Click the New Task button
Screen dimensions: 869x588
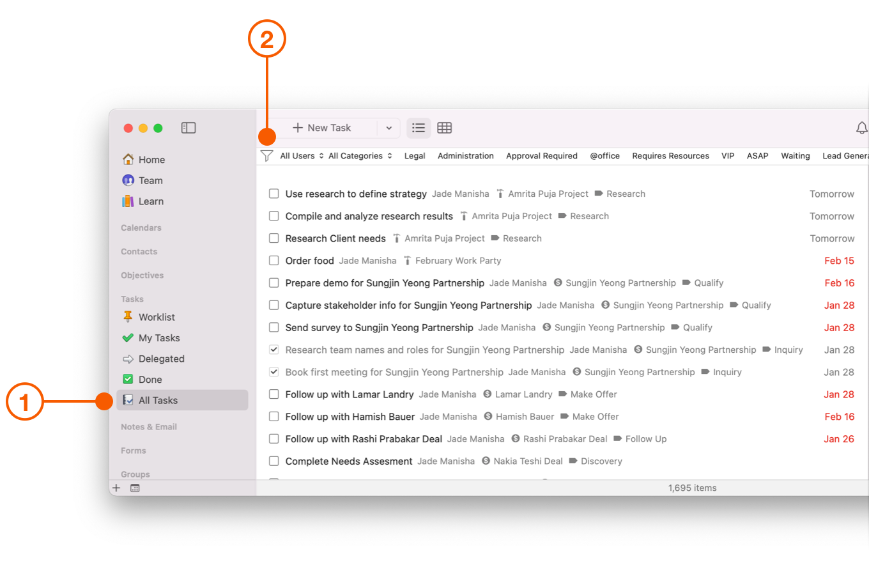(322, 128)
